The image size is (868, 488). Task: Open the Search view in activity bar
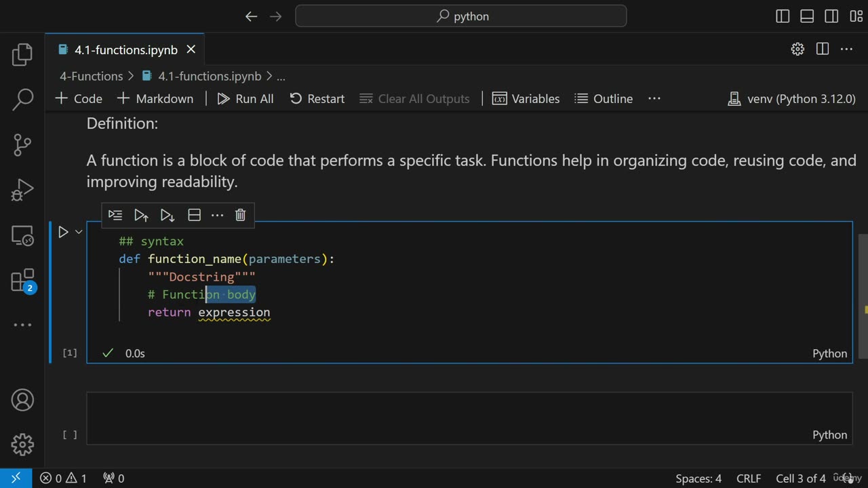(x=22, y=100)
